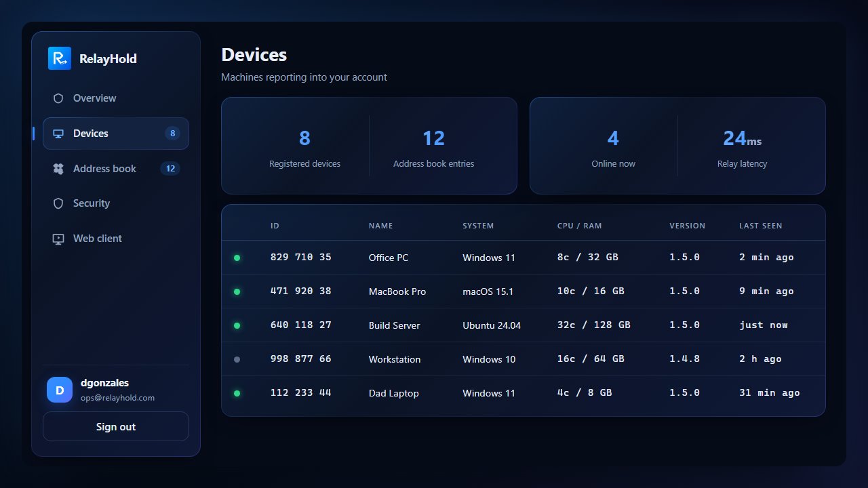This screenshot has height=488, width=868.
Task: Select device ID 829 710 35
Action: (x=301, y=258)
